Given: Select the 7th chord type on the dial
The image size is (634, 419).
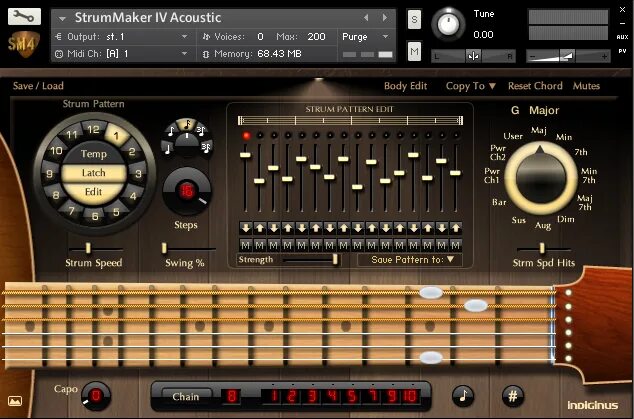Looking at the screenshot, I should [x=581, y=152].
